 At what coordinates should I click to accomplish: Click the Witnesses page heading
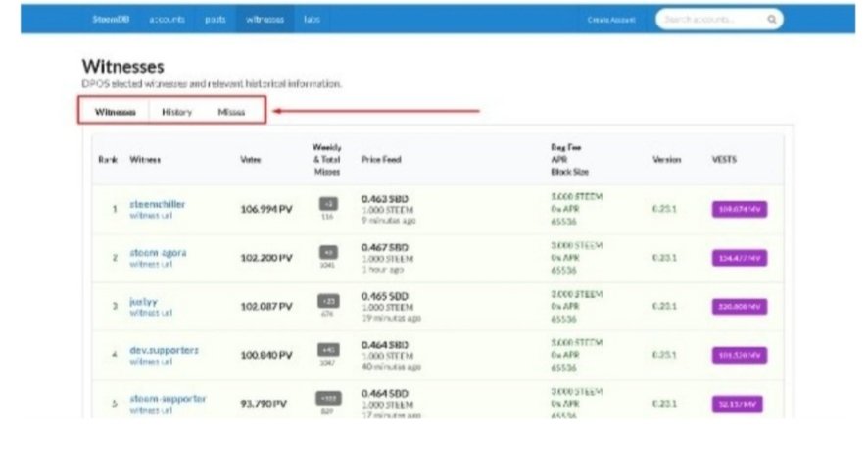click(122, 67)
